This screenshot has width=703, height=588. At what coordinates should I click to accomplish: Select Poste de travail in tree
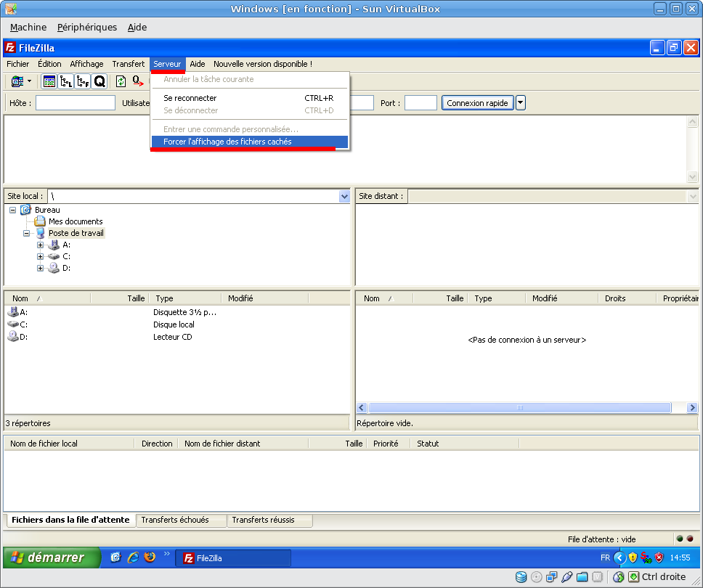[x=76, y=233]
